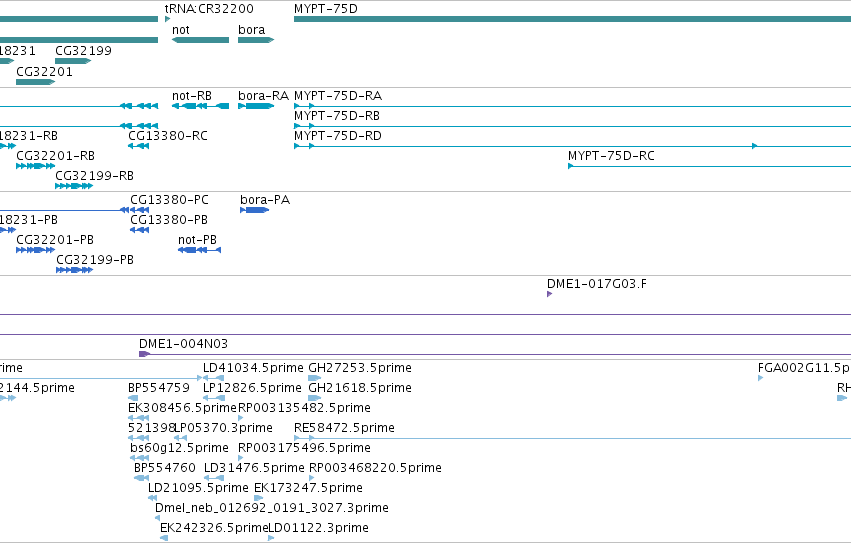
Task: Click the RP003175496.5prime EST marker
Action: click(241, 458)
